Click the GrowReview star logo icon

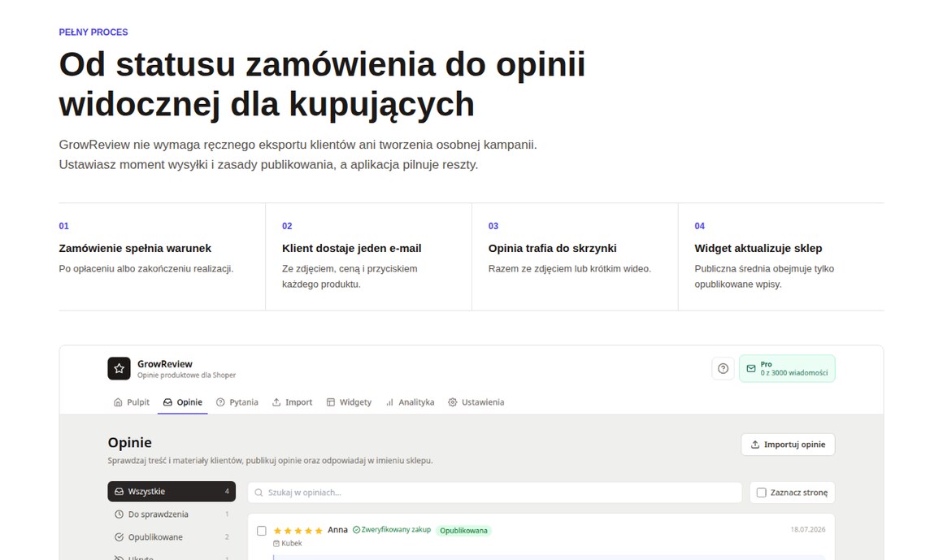(119, 368)
